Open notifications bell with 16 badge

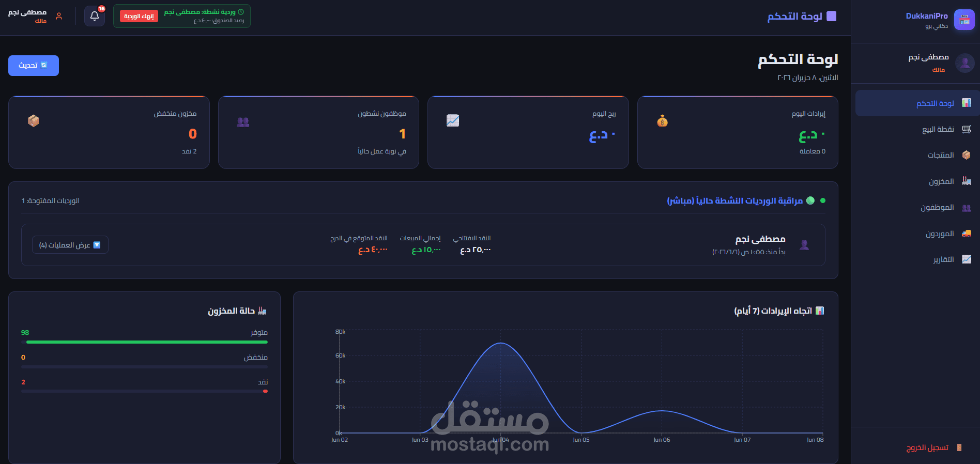[95, 16]
